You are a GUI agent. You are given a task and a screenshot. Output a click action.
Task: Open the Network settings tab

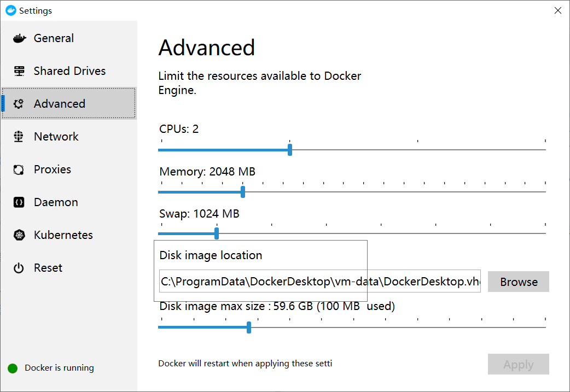click(56, 137)
